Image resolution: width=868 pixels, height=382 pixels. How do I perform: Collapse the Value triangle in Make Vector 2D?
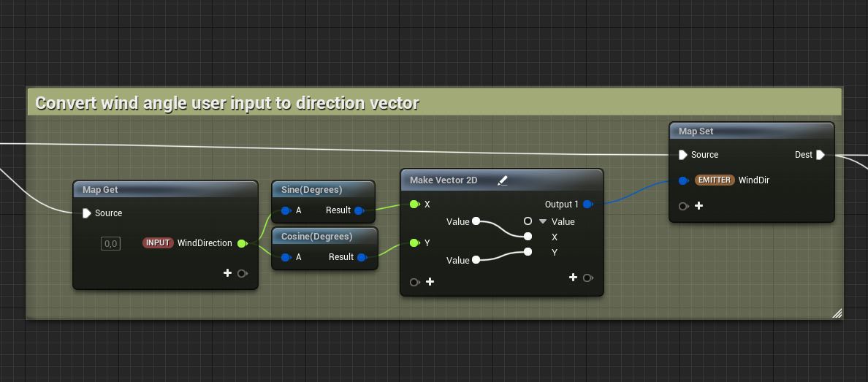[x=543, y=221]
